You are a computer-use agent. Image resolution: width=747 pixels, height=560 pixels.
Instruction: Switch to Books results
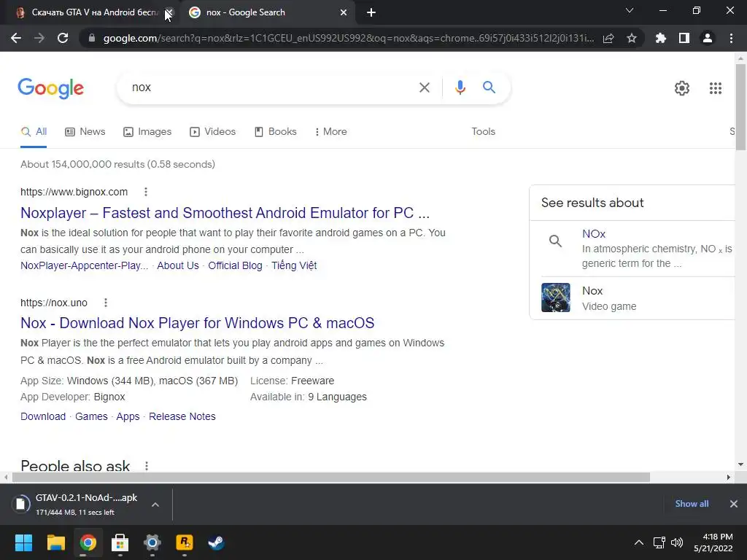click(275, 131)
